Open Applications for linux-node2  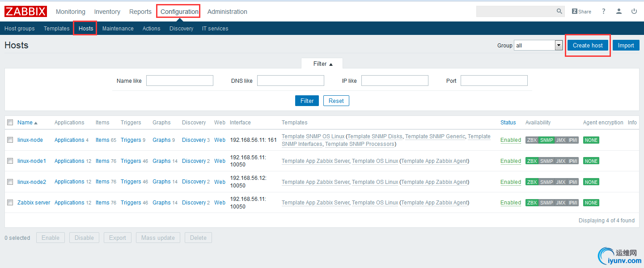(x=69, y=182)
